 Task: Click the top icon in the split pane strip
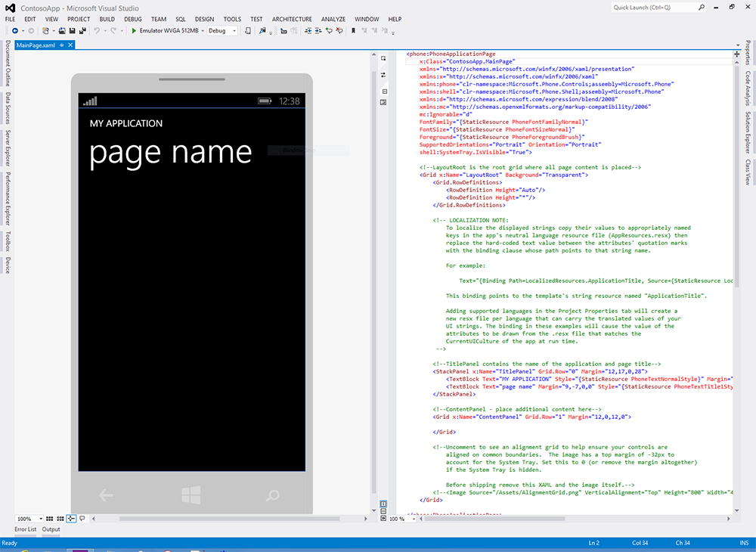pyautogui.click(x=383, y=58)
